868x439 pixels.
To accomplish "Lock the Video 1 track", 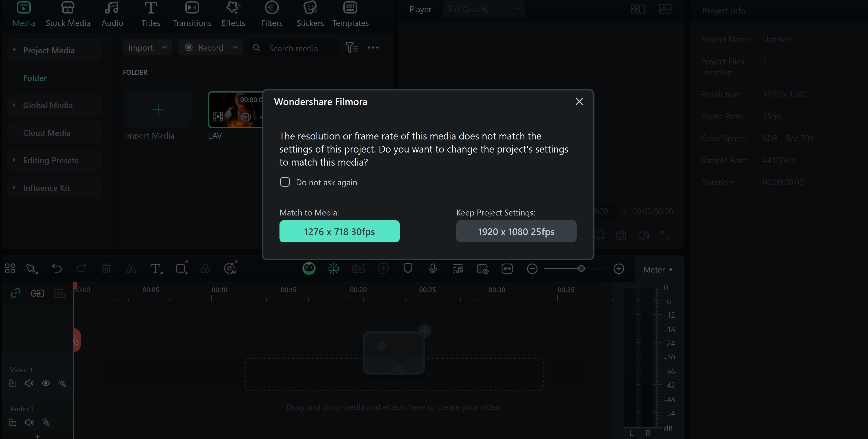I will [x=13, y=383].
